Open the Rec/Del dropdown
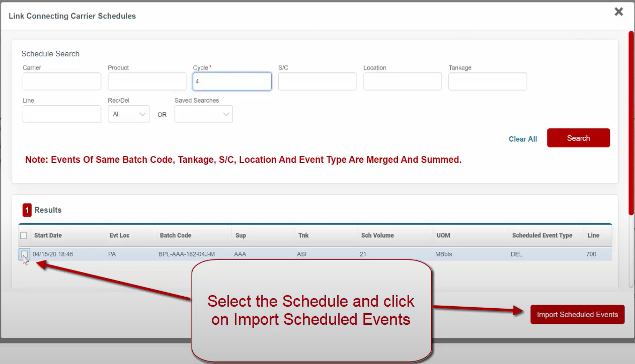Screen dimensions: 635x364 (128, 114)
